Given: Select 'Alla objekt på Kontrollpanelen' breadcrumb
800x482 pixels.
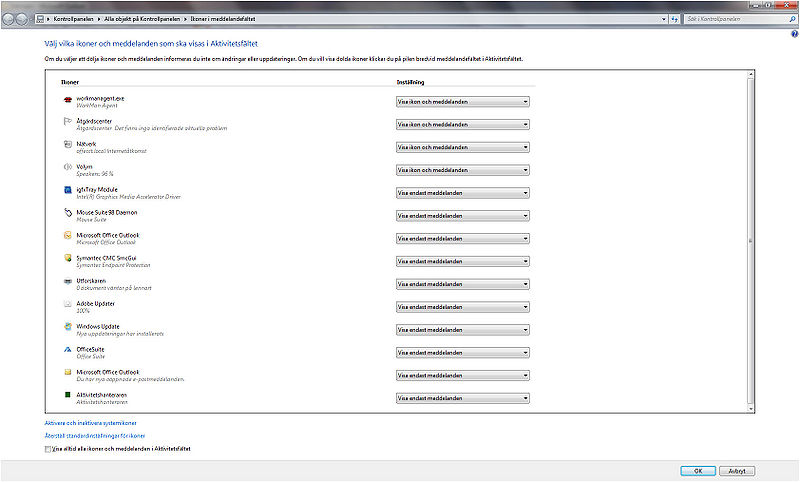Looking at the screenshot, I should [x=137, y=19].
